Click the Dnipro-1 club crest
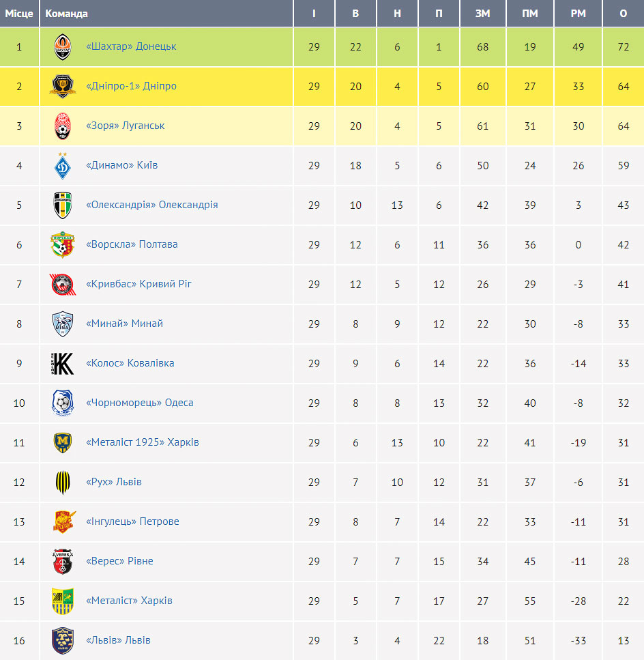The image size is (644, 660). (x=63, y=86)
